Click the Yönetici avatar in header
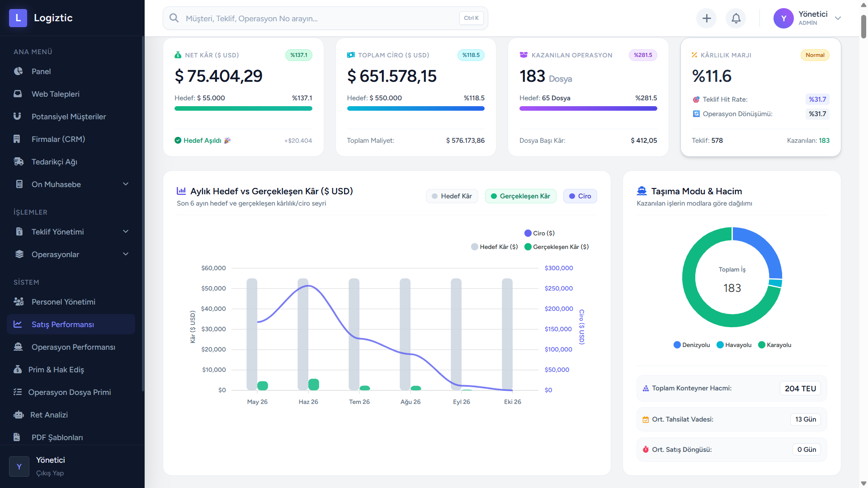The image size is (868, 488). click(783, 18)
